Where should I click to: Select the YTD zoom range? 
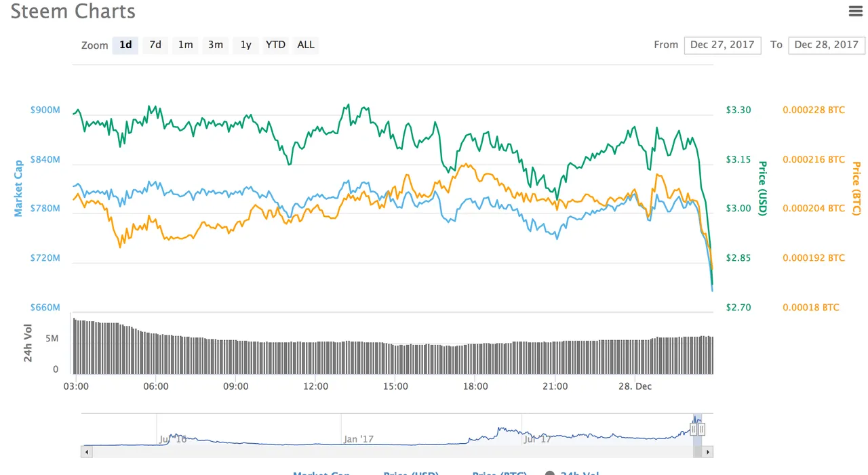click(275, 45)
